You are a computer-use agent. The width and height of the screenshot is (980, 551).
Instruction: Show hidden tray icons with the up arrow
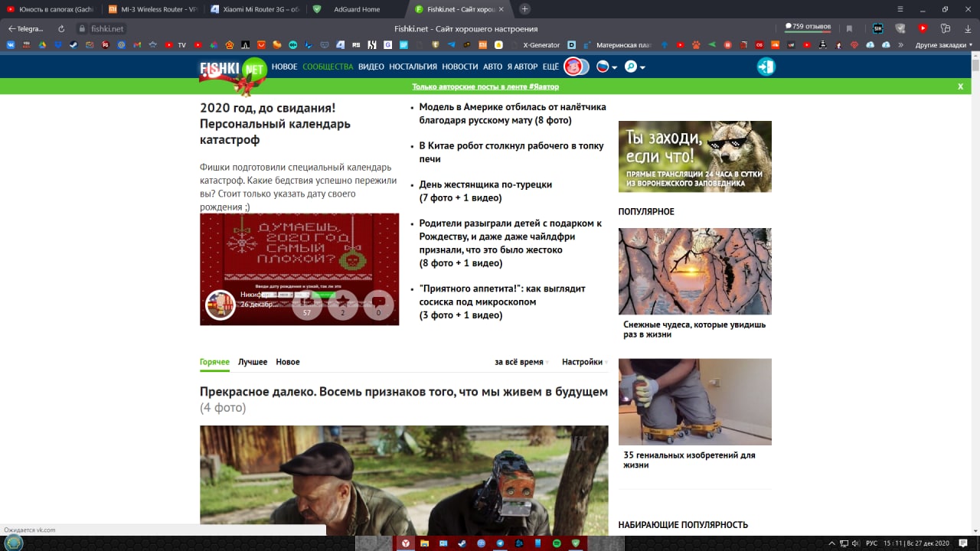832,543
